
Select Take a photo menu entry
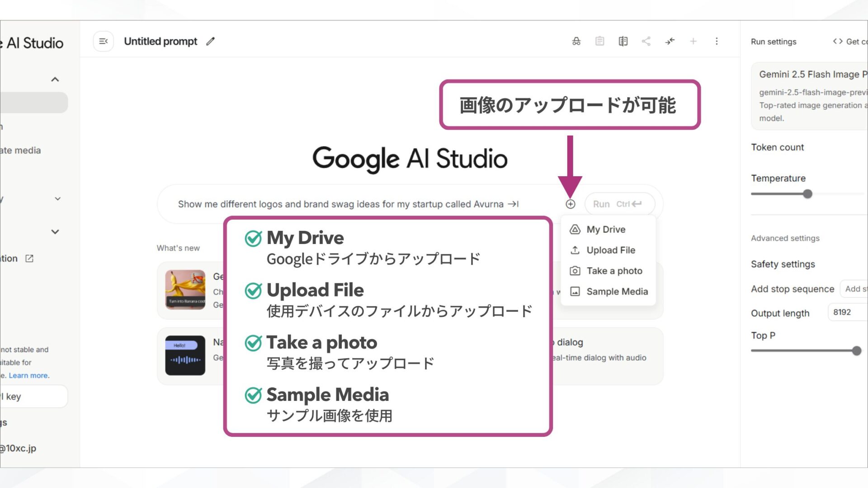tap(614, 271)
